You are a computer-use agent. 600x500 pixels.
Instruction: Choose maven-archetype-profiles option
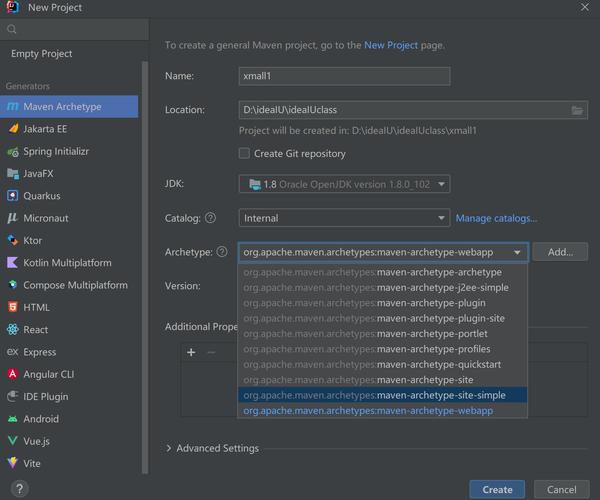tap(383, 349)
